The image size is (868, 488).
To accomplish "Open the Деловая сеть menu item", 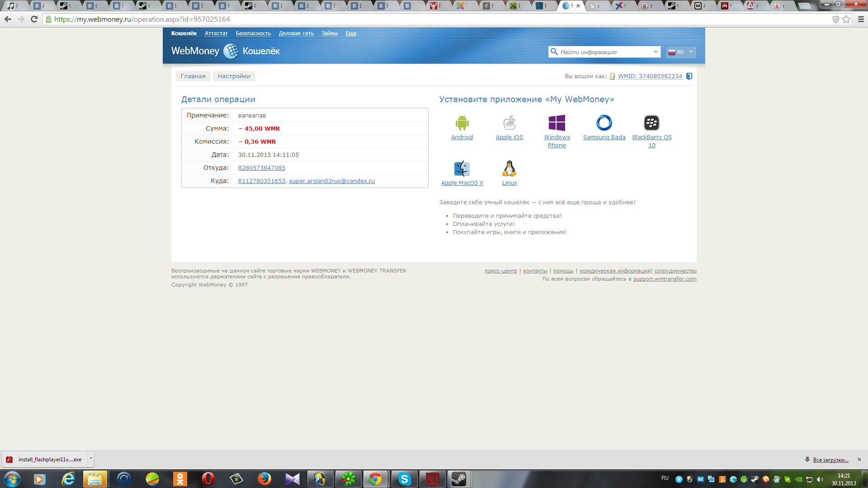I will (x=296, y=33).
